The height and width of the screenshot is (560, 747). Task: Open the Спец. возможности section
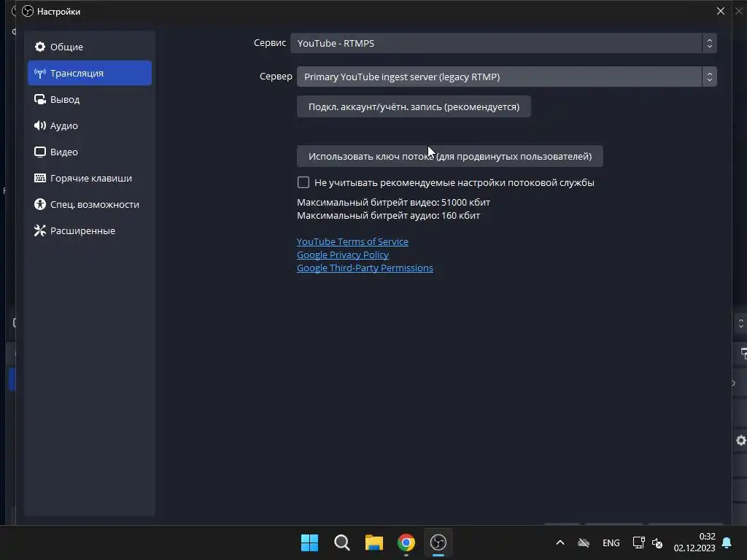pyautogui.click(x=90, y=204)
